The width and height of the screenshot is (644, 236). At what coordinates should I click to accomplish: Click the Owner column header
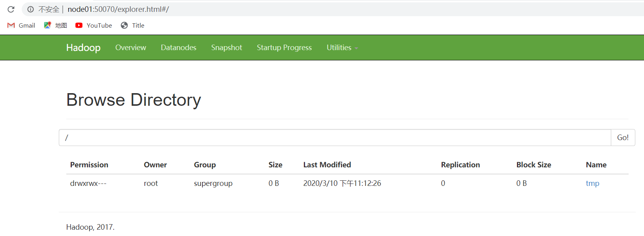[155, 165]
